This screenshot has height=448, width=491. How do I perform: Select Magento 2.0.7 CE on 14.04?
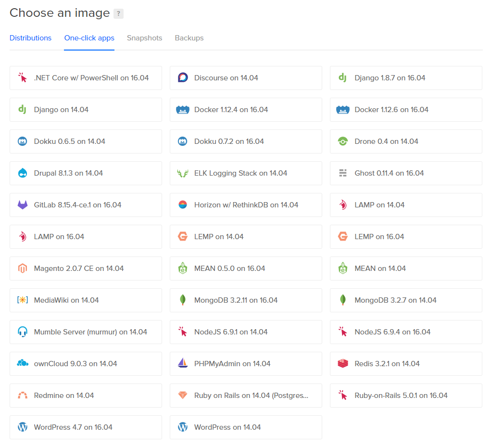coord(86,268)
